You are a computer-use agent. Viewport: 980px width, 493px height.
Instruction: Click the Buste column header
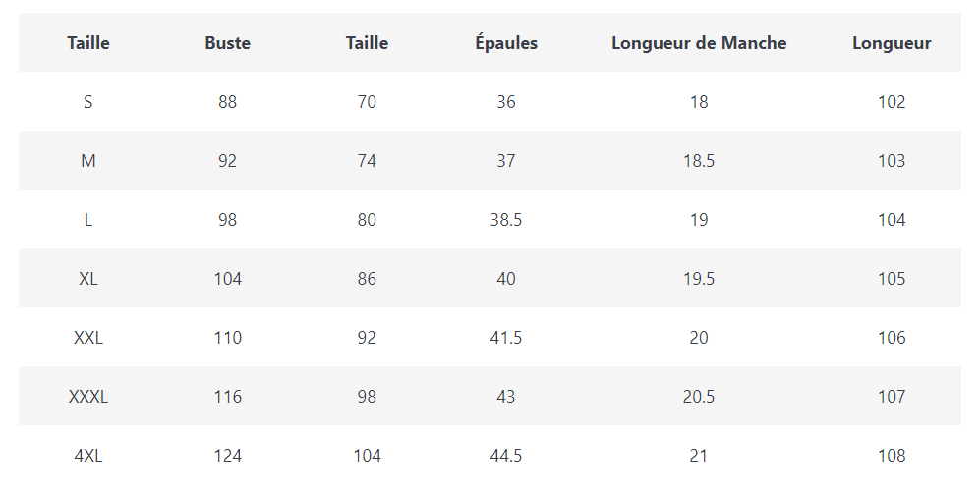(x=227, y=43)
